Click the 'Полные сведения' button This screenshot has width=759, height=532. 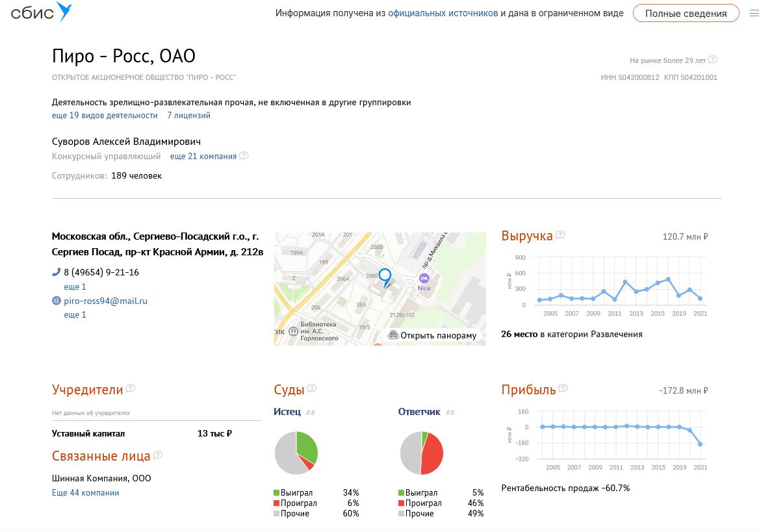[686, 14]
